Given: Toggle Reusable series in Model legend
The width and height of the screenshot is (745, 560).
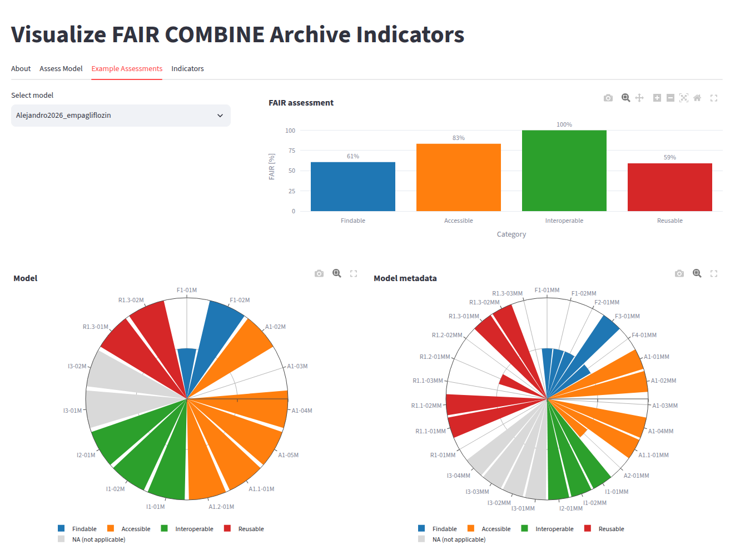Looking at the screenshot, I should (244, 529).
